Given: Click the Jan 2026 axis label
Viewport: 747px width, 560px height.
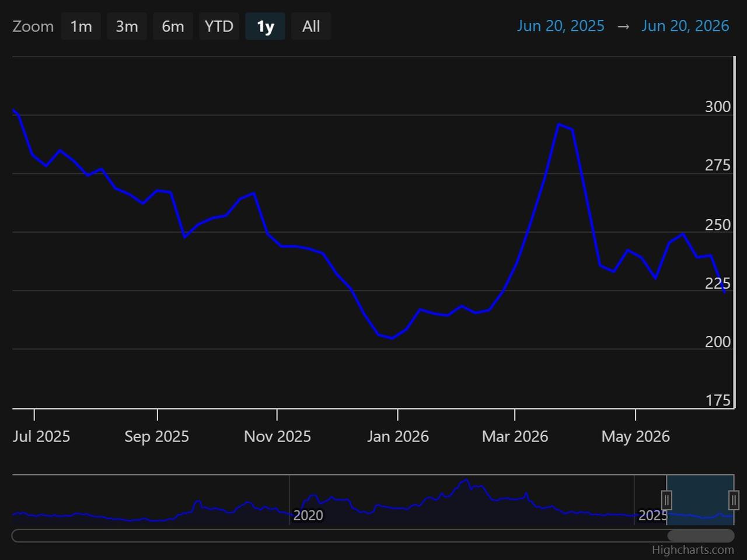Looking at the screenshot, I should pyautogui.click(x=397, y=436).
